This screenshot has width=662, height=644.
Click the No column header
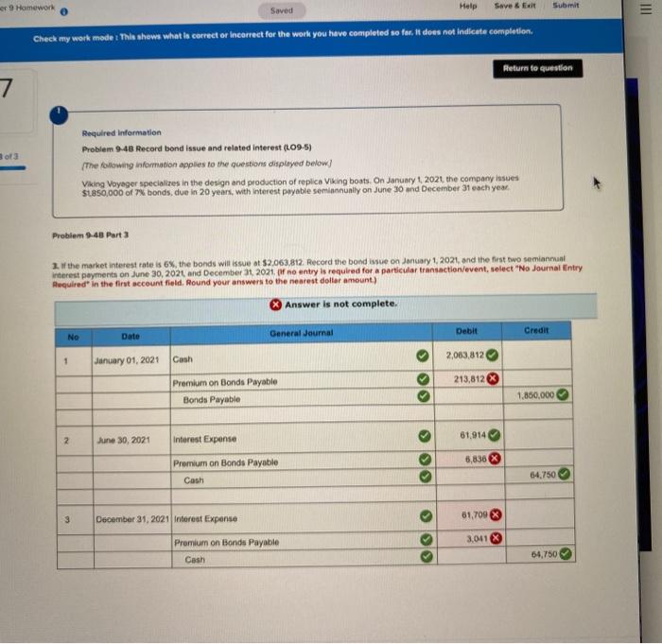73,338
